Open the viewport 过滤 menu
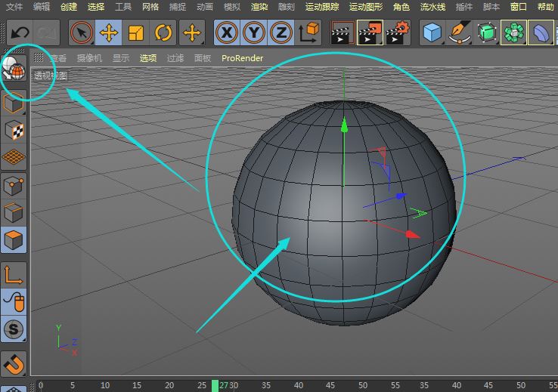558x392 pixels. point(175,58)
